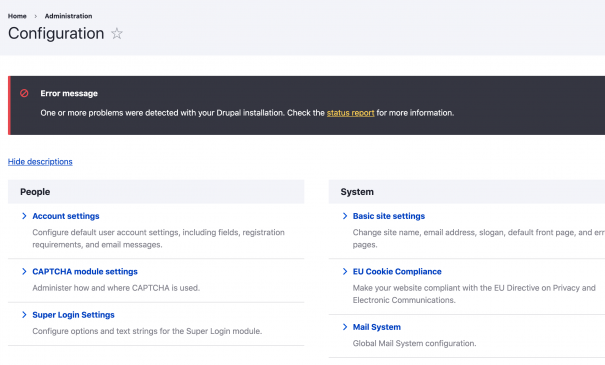Viewport: 605px width, 365px height.
Task: Click chevron beside Mail System
Action: point(345,327)
